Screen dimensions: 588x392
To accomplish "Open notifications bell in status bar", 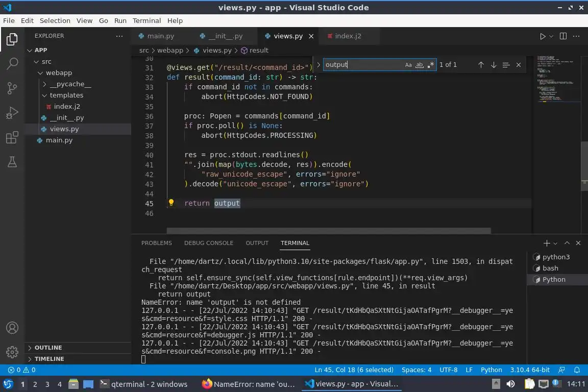I will 577,370.
